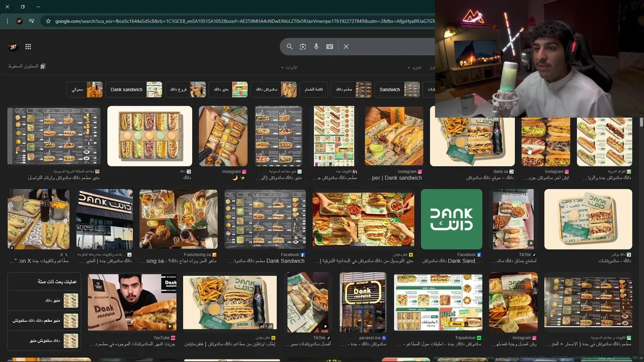Viewport: 644px width, 362px height.
Task: Open the TikTok sandwich-in-hand image
Action: 308,302
